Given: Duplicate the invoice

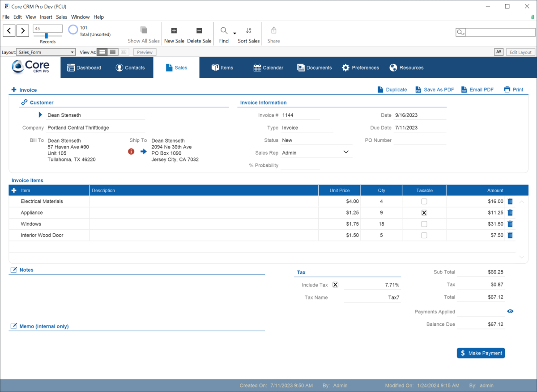Looking at the screenshot, I should coord(392,89).
